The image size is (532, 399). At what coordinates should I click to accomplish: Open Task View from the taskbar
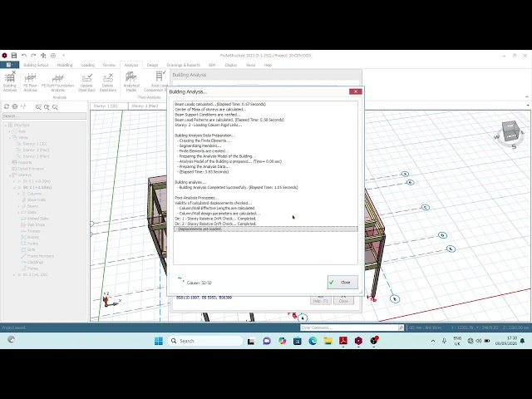[251, 341]
